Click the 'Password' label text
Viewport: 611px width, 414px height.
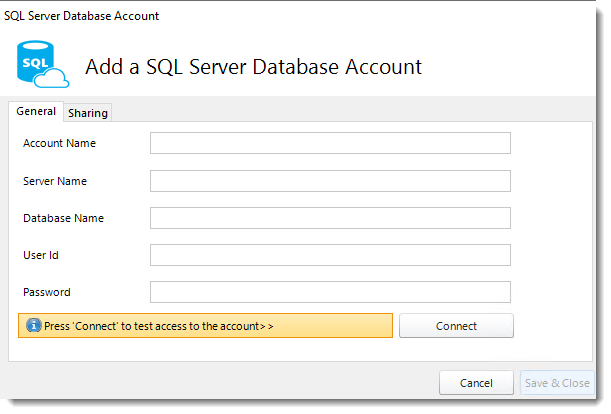pyautogui.click(x=47, y=292)
